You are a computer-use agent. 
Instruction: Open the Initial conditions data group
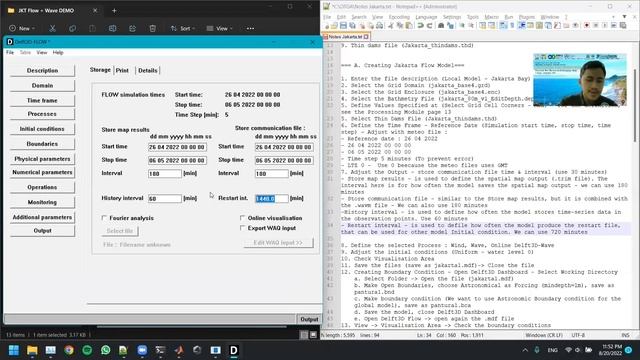coord(42,129)
